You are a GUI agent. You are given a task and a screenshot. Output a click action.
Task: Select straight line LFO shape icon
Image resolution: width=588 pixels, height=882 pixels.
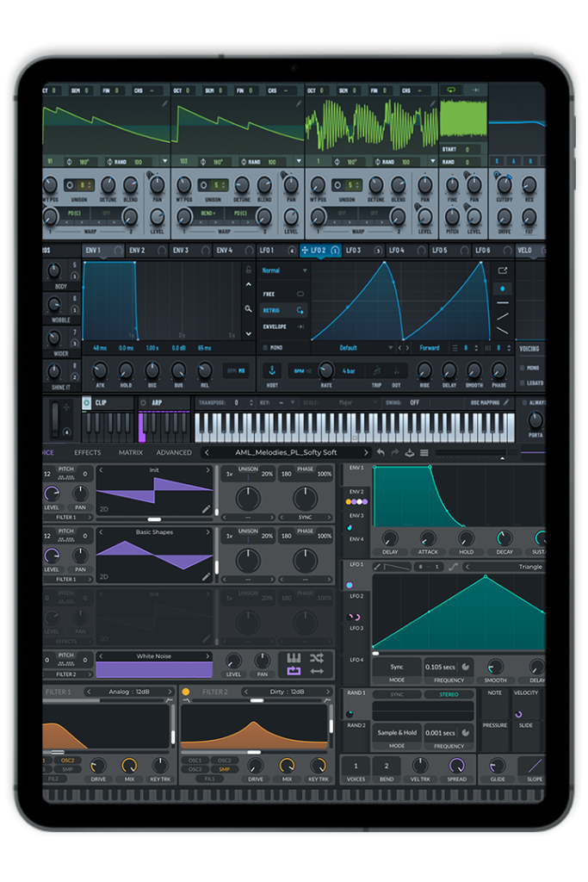503,302
